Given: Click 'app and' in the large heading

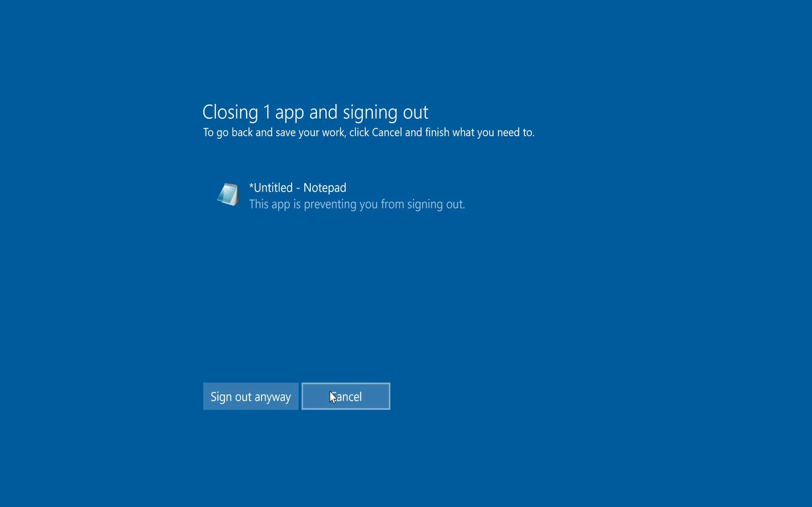Looking at the screenshot, I should (306, 112).
